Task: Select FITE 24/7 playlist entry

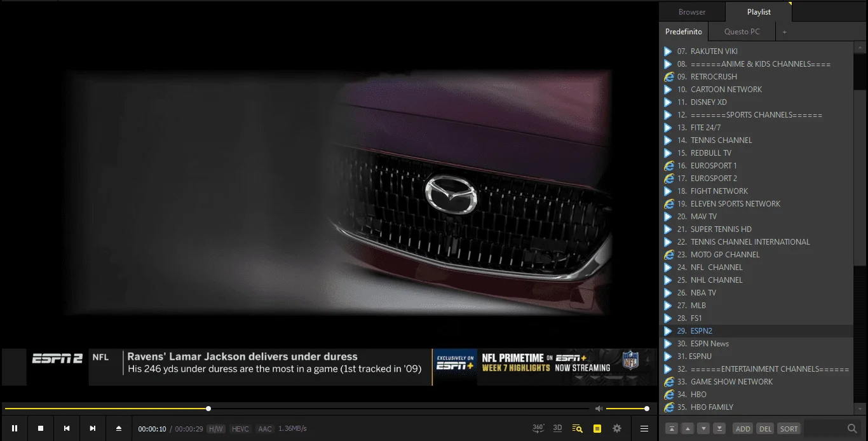Action: (757, 128)
